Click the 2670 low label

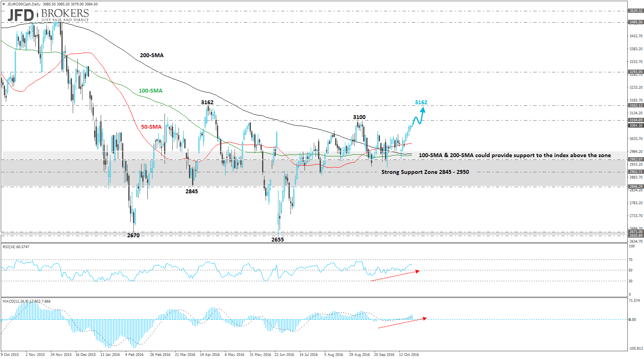(x=133, y=235)
